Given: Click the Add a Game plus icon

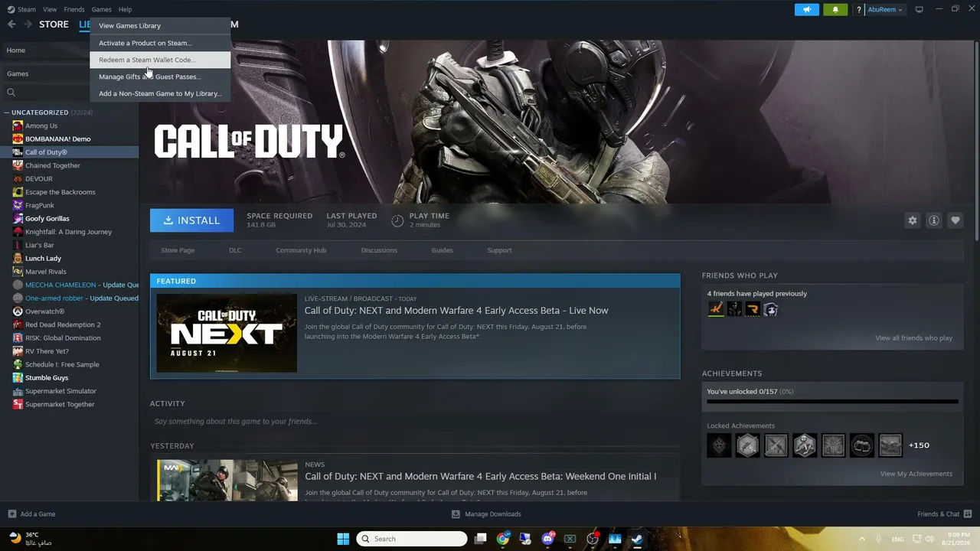Looking at the screenshot, I should [11, 514].
